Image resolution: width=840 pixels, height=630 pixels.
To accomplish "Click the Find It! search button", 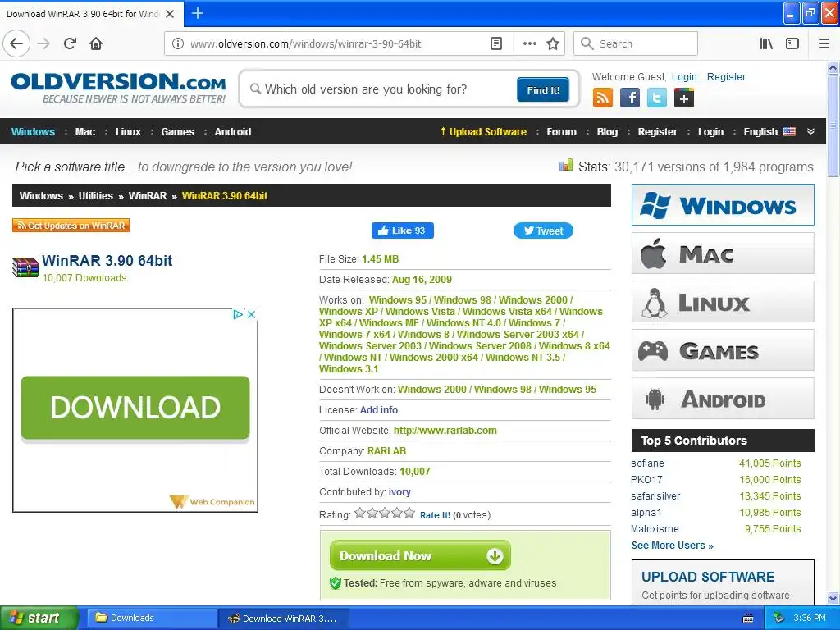I will pos(543,89).
